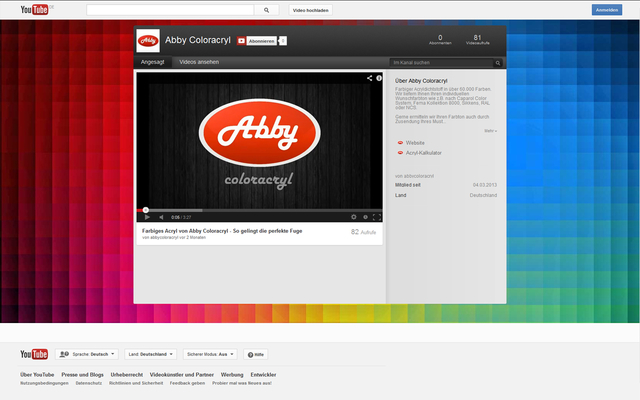The image size is (640, 400).
Task: Click the Abby logo in the video frame
Action: (x=260, y=133)
